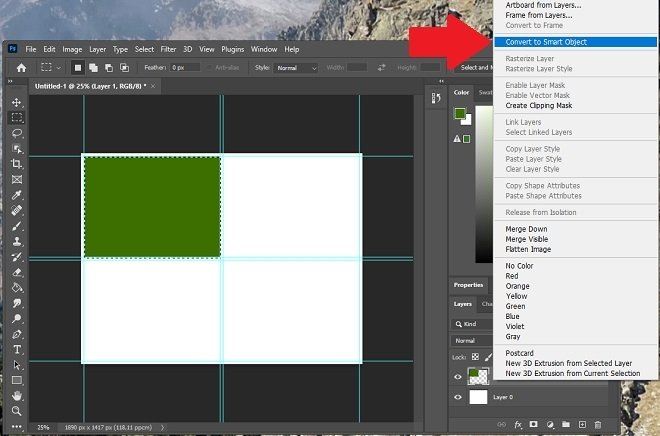The width and height of the screenshot is (660, 436).
Task: Click the green foreground color swatch
Action: [x=460, y=113]
